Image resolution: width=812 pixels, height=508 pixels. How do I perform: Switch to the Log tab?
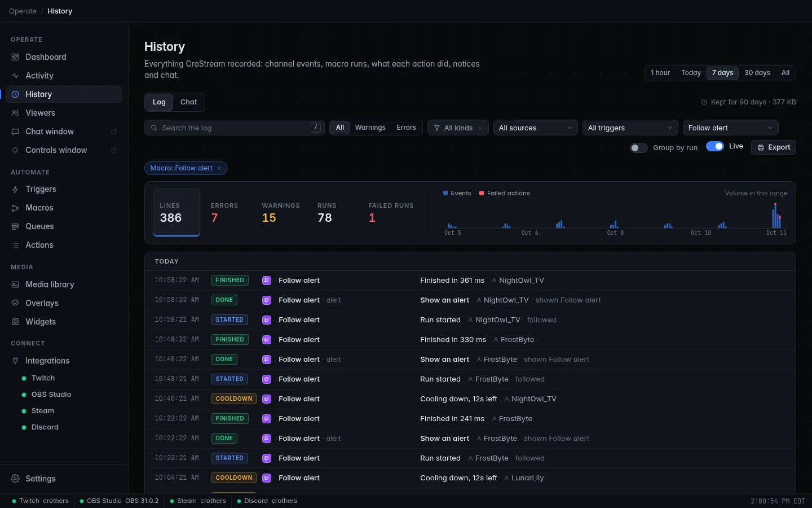[x=159, y=102]
